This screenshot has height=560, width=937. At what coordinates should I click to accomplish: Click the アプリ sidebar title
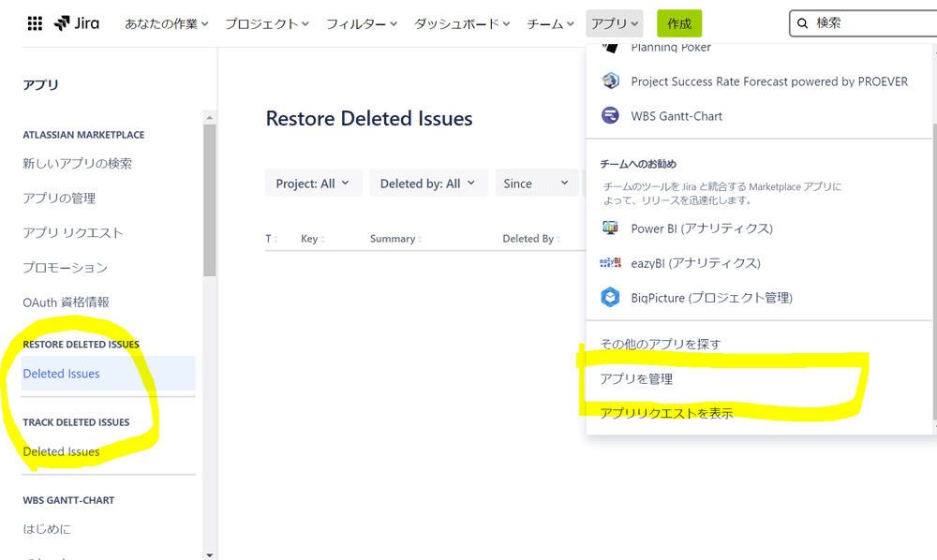(x=40, y=85)
